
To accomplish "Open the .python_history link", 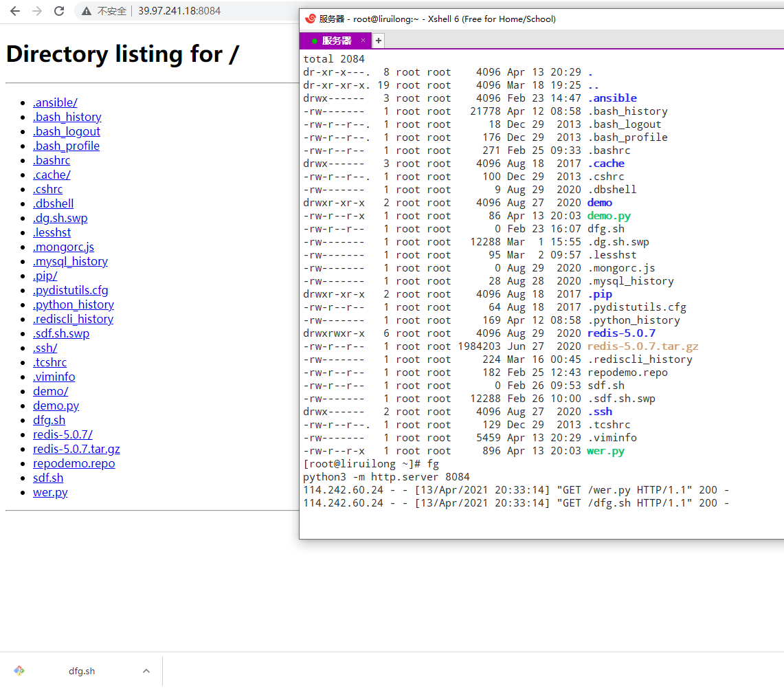I will coord(74,305).
